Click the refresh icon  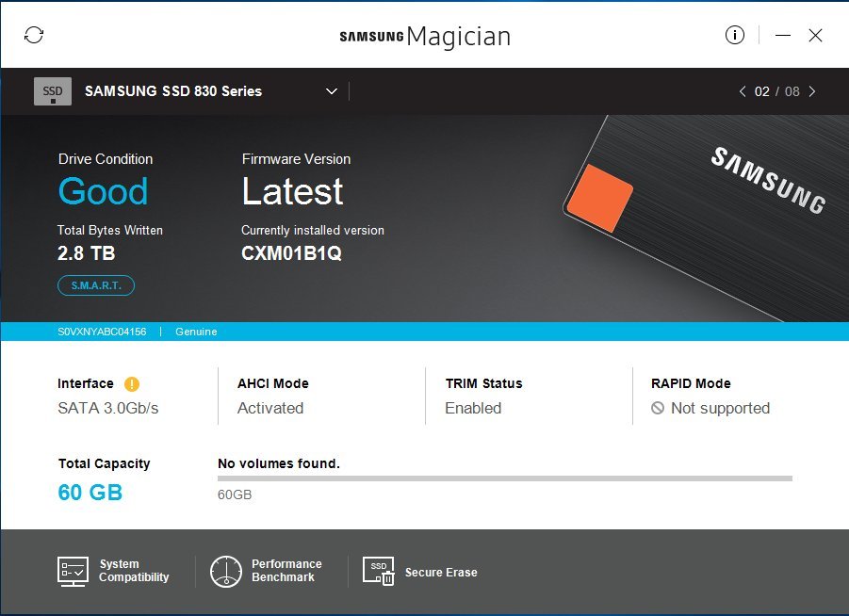coord(34,35)
